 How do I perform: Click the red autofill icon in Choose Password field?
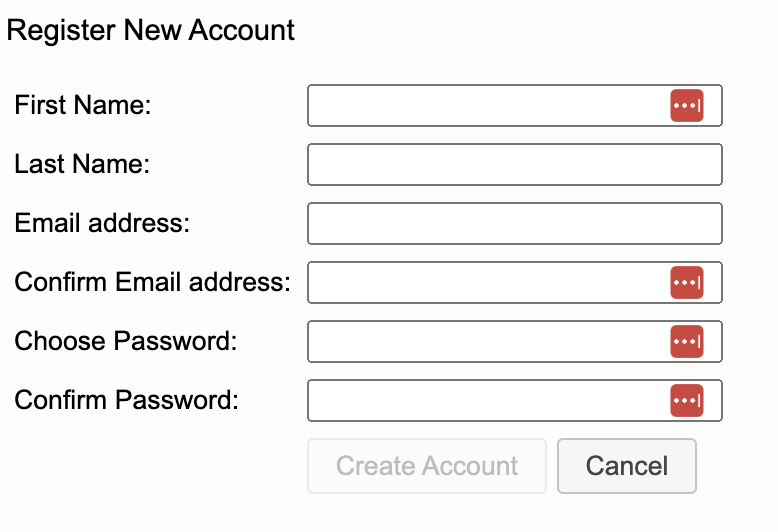pos(687,341)
